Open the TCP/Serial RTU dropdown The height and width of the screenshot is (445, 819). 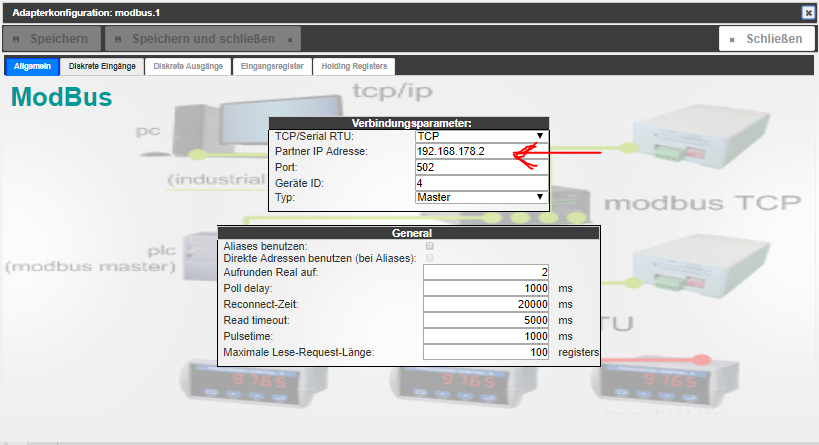pos(482,136)
